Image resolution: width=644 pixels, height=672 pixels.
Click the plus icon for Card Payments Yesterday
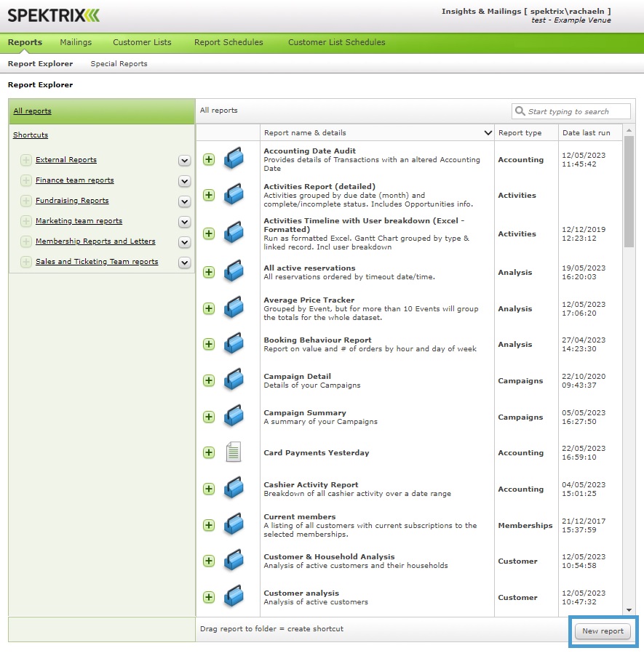click(209, 452)
